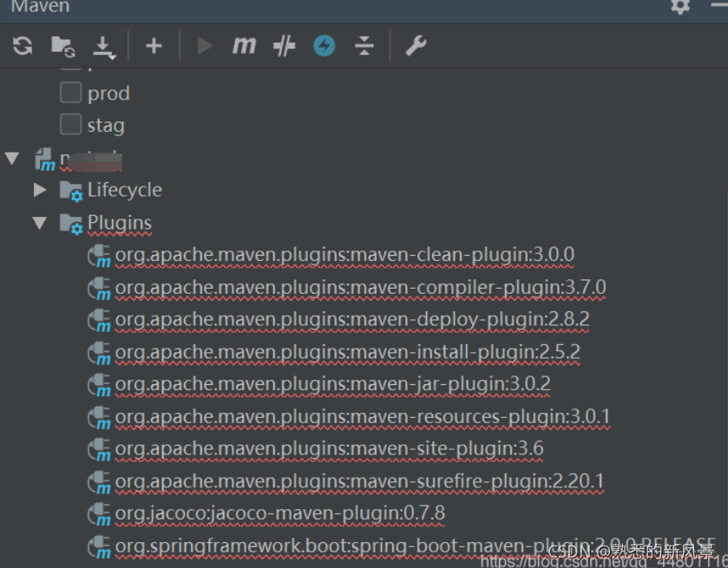
Task: Open Maven Settings wrench icon
Action: [x=416, y=46]
